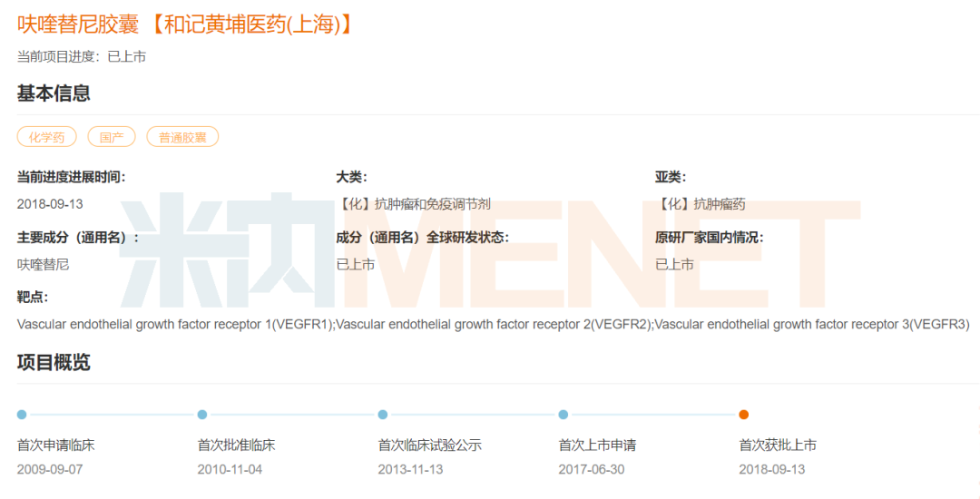This screenshot has width=980, height=499.
Task: Click 已上市 under 原研厂家国内情况
Action: click(674, 265)
